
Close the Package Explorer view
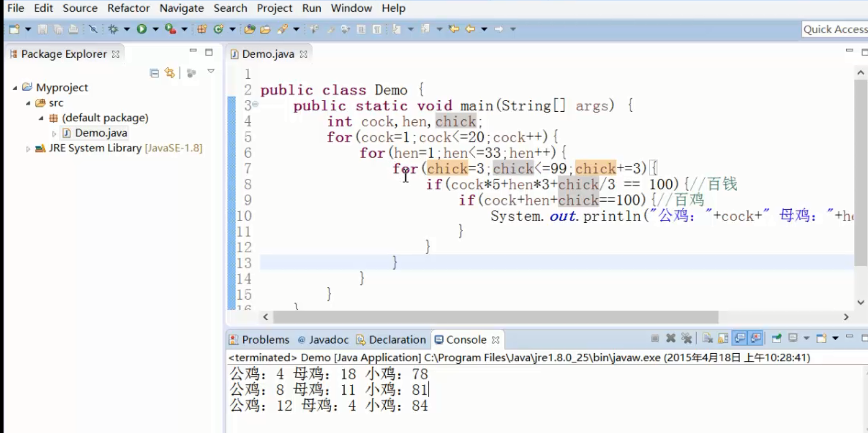click(x=116, y=54)
